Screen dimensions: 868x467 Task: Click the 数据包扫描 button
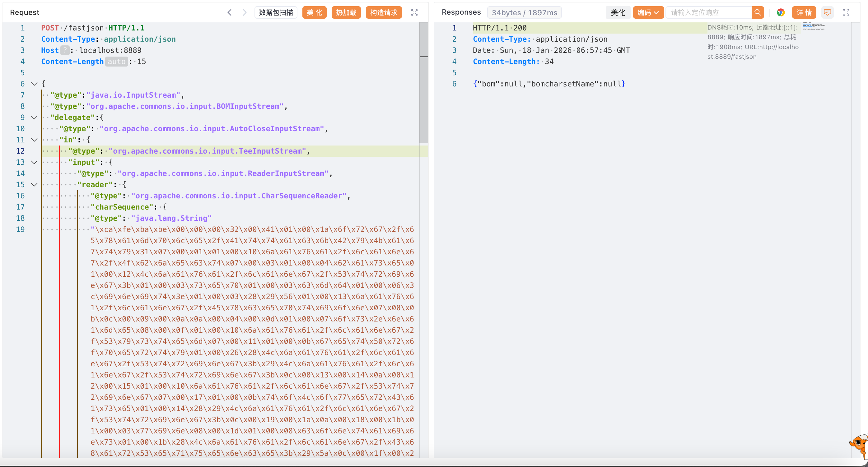(276, 12)
